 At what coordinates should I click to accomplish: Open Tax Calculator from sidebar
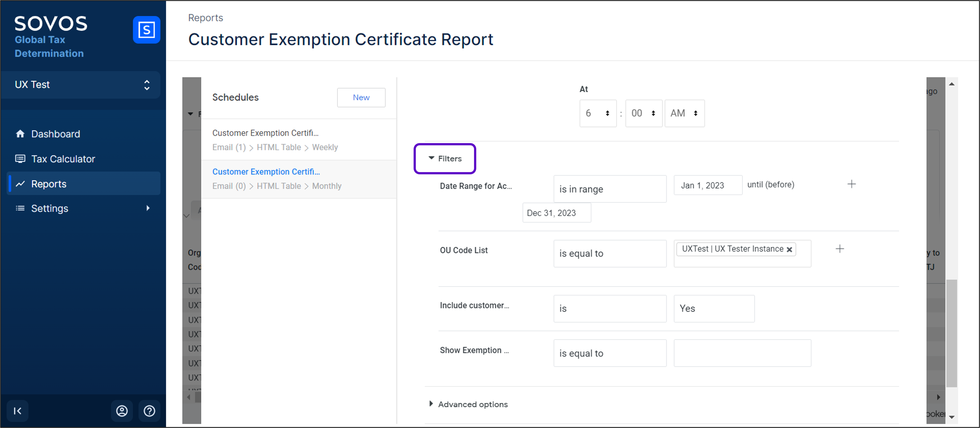63,159
